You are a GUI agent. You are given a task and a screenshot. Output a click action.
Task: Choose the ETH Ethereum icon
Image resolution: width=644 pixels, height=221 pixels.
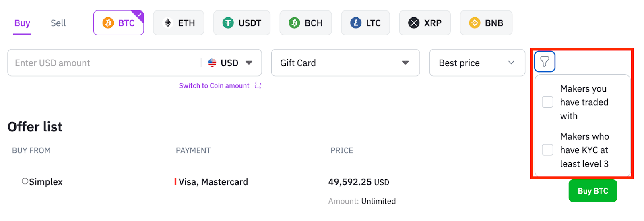(x=168, y=23)
